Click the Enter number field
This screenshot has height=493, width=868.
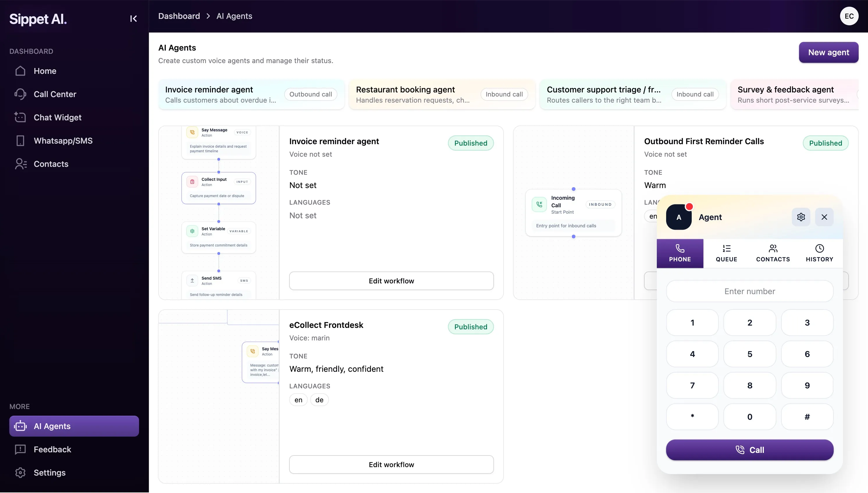749,291
